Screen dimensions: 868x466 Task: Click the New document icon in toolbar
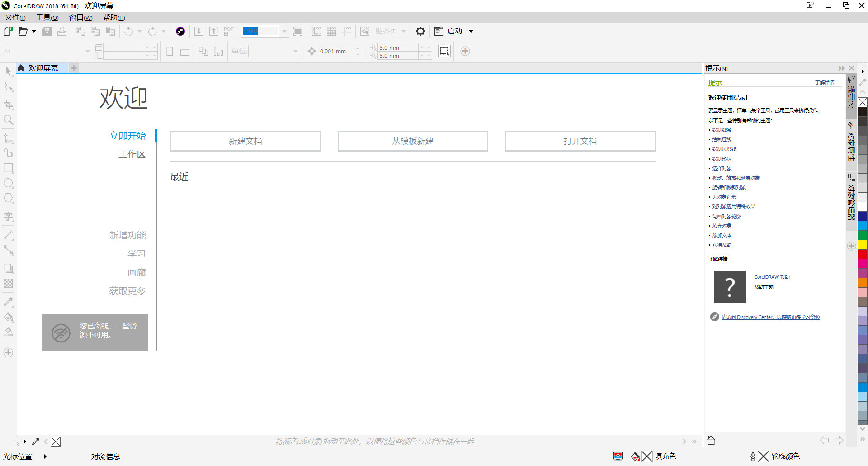coord(8,31)
